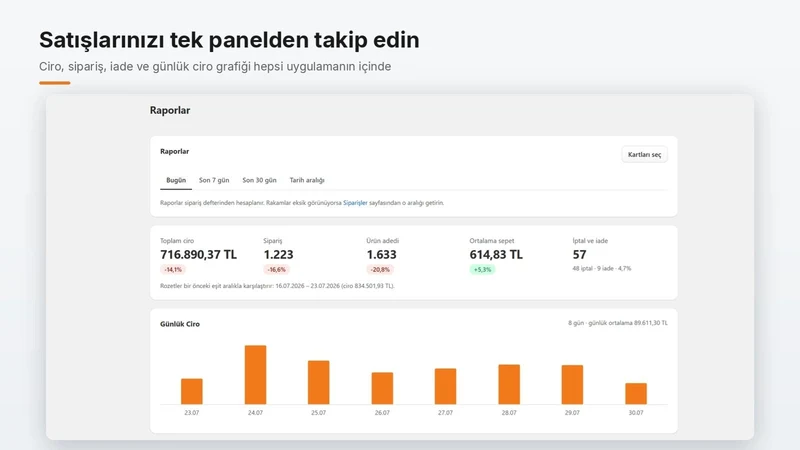Click the chart bar for 27.07
The height and width of the screenshot is (450, 800).
(445, 386)
